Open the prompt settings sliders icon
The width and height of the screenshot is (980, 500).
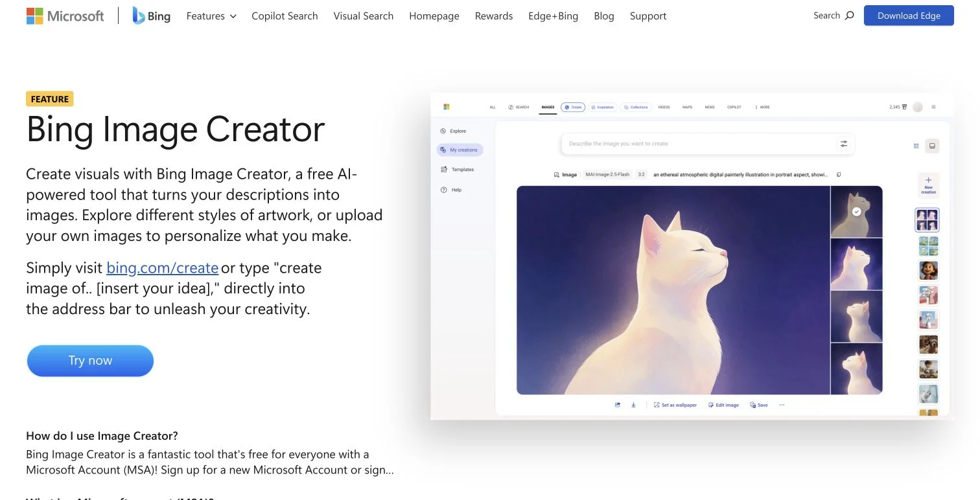click(x=844, y=144)
